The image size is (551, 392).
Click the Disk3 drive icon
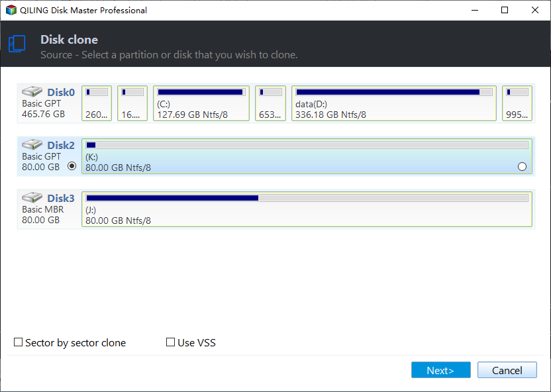[32, 197]
